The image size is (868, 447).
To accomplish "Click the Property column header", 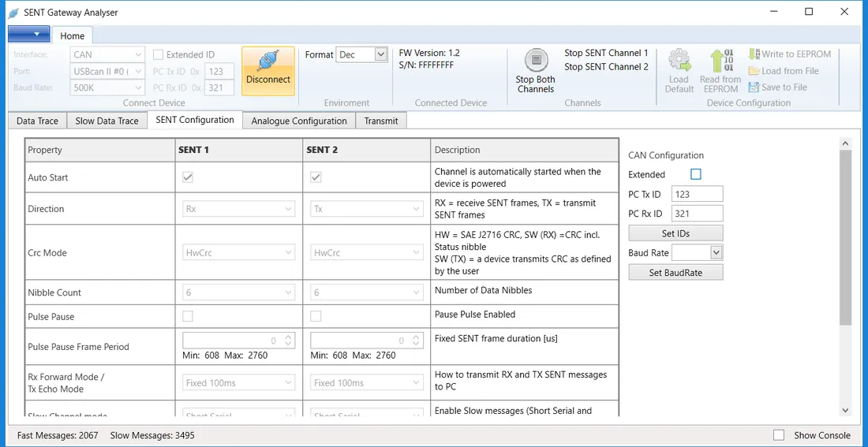I will tap(99, 150).
